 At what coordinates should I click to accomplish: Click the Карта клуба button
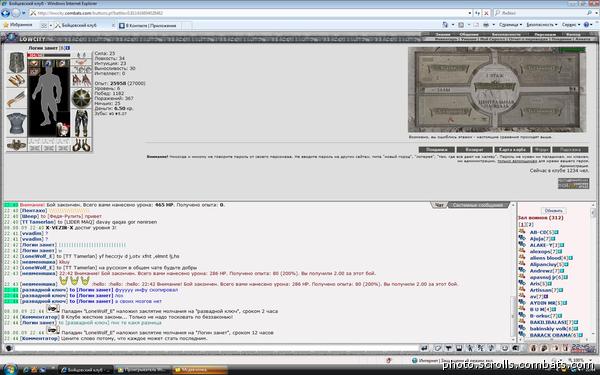[512, 150]
